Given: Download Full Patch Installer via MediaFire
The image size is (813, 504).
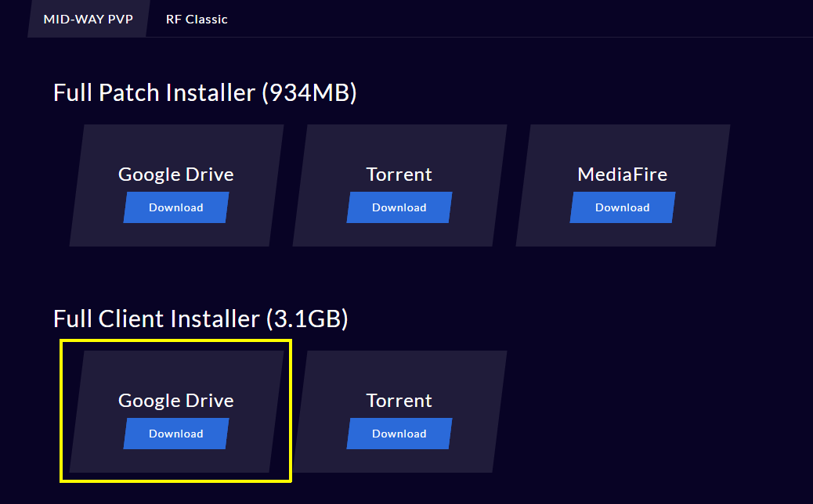Looking at the screenshot, I should (x=622, y=207).
